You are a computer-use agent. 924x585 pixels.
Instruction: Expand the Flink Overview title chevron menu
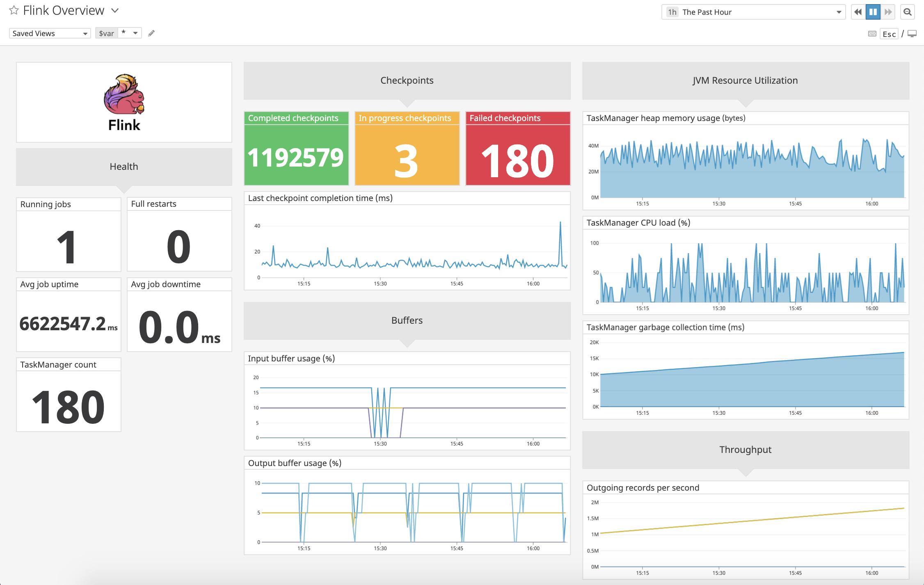[x=114, y=10]
